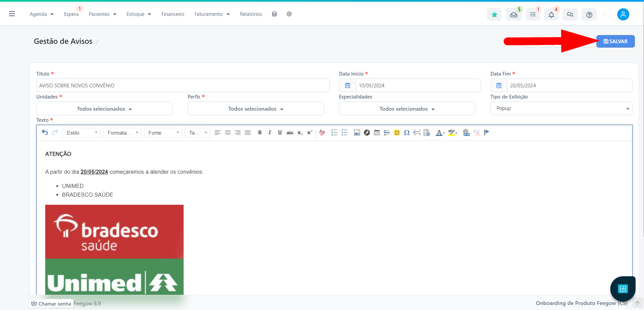
Task: Open the Estoque menu
Action: click(x=139, y=14)
